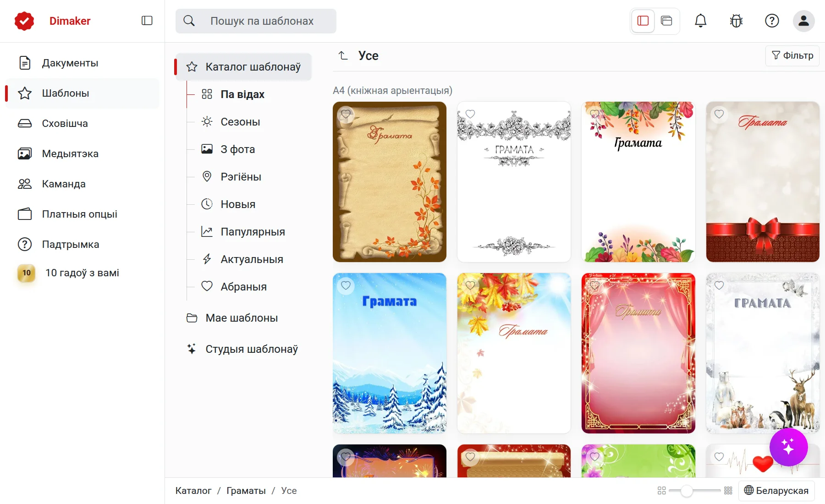Favorite the red scroll template in bottom row
825x504 pixels.
[x=470, y=456]
